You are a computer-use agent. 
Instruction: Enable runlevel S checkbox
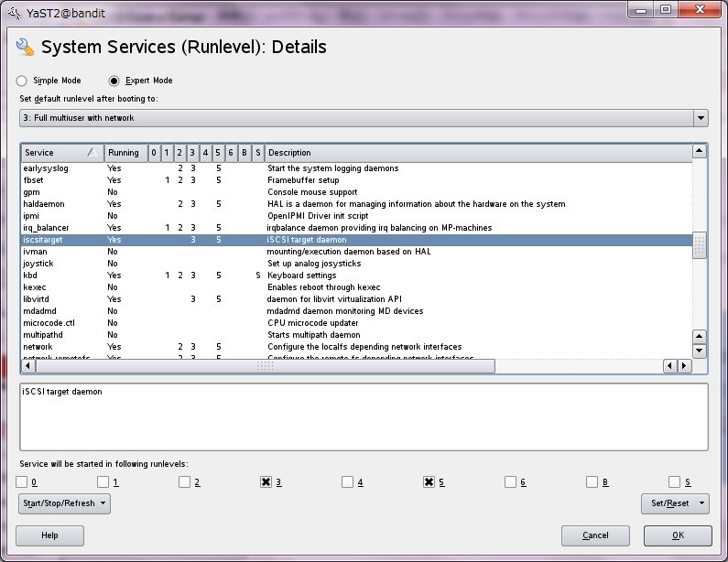click(x=674, y=482)
